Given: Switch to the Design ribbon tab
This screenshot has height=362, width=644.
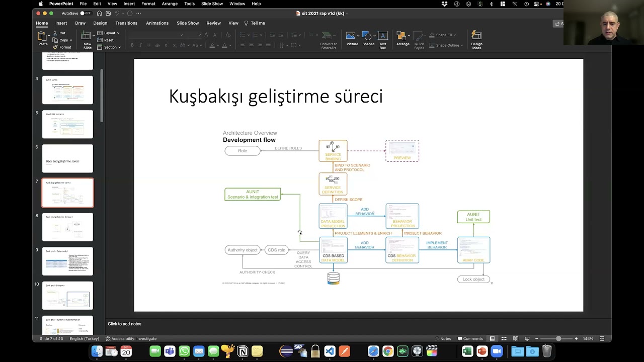Looking at the screenshot, I should tap(100, 23).
